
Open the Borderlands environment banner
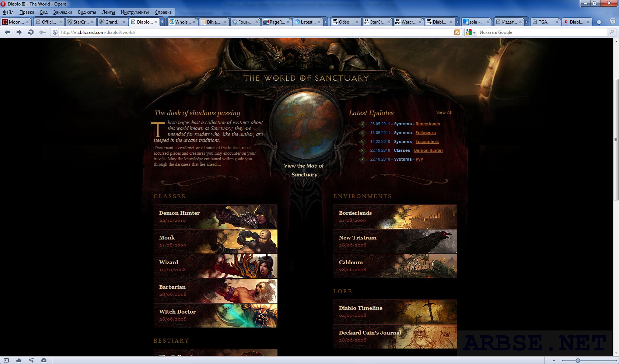pos(395,217)
